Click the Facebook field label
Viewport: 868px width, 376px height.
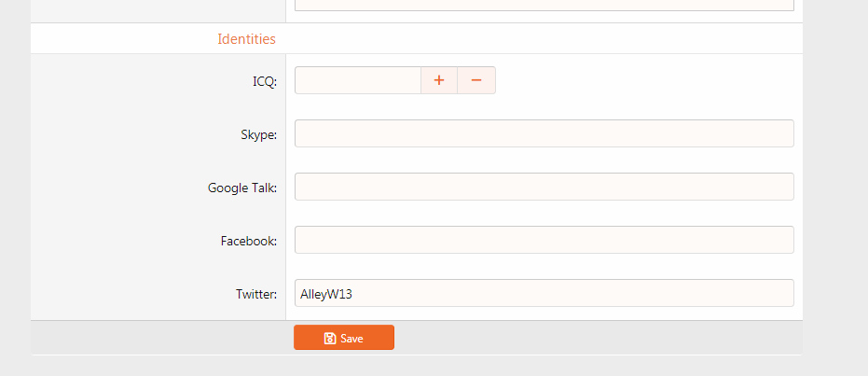[x=248, y=241]
